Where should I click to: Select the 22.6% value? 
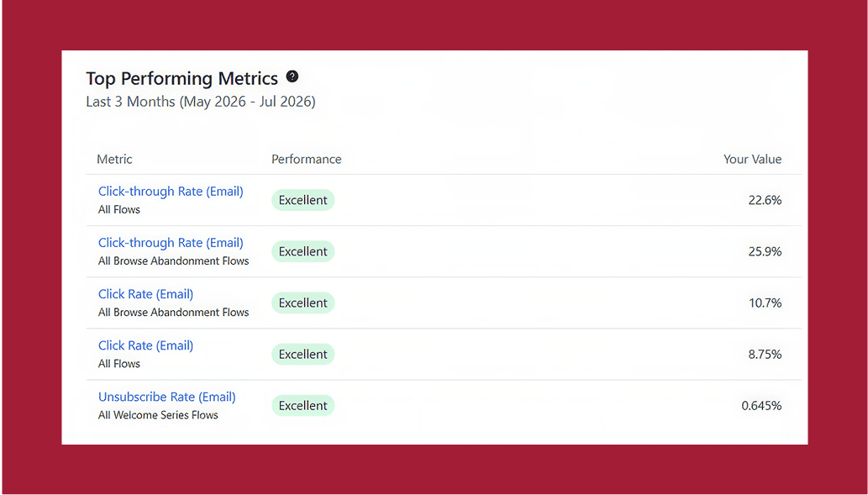[x=765, y=200]
